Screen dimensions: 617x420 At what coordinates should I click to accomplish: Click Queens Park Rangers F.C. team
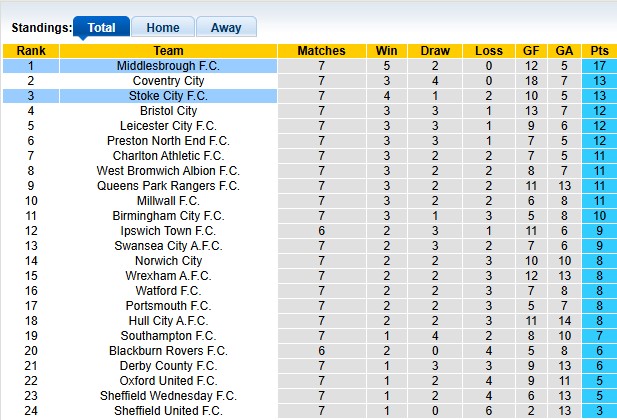pyautogui.click(x=168, y=186)
